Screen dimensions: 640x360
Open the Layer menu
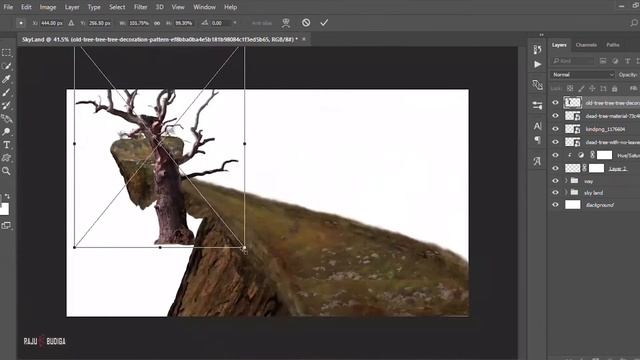coord(72,7)
